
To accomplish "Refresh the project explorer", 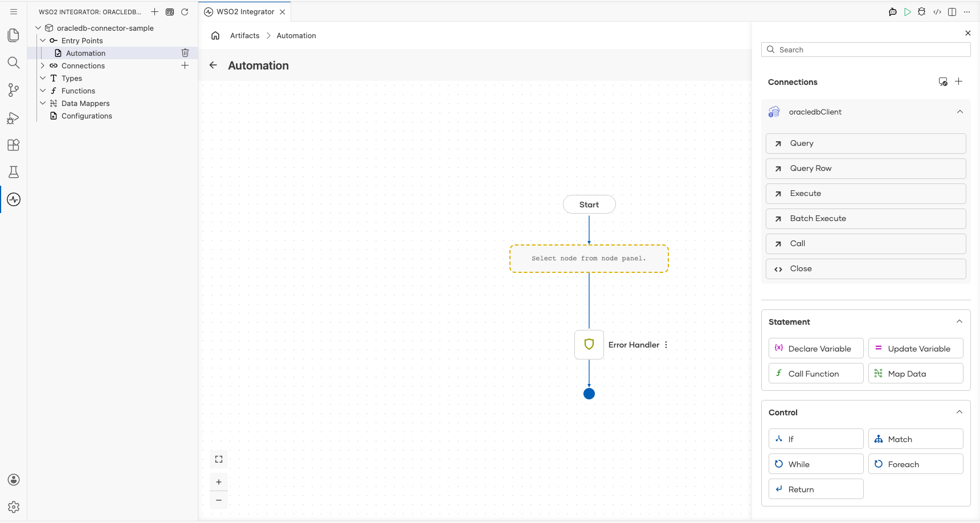I will coord(185,12).
